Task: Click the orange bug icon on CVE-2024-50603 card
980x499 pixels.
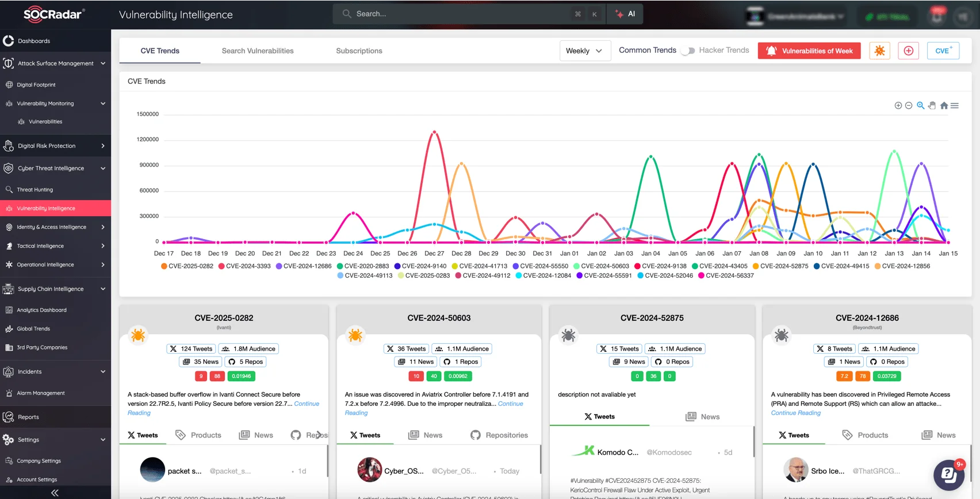Action: (x=355, y=335)
